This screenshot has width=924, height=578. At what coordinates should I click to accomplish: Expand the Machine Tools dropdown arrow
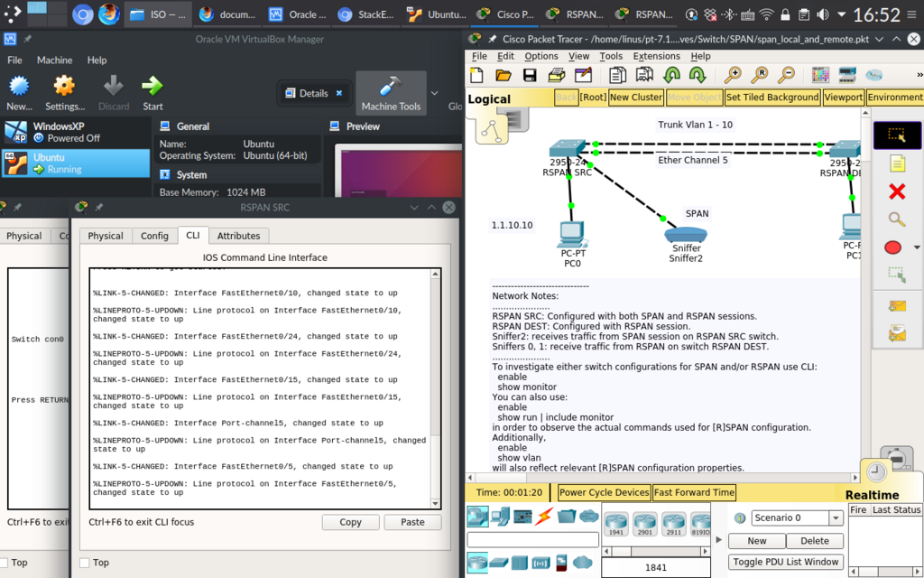(x=434, y=93)
